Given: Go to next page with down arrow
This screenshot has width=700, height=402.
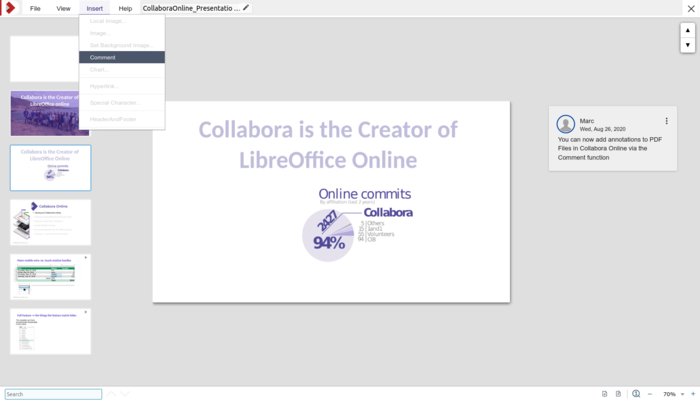Looking at the screenshot, I should click(688, 45).
